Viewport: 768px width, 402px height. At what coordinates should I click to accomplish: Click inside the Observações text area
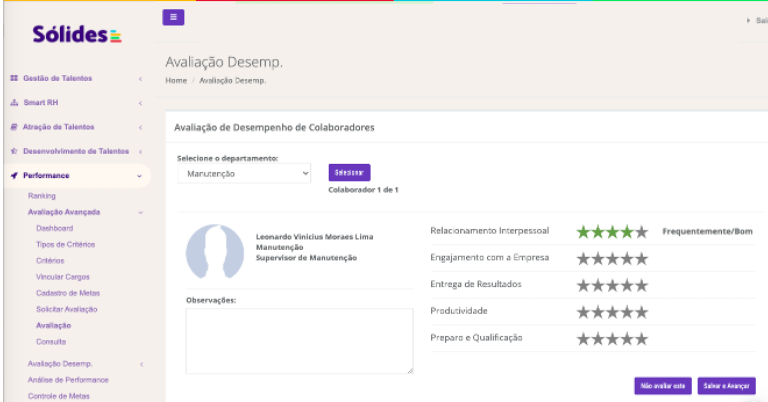299,341
